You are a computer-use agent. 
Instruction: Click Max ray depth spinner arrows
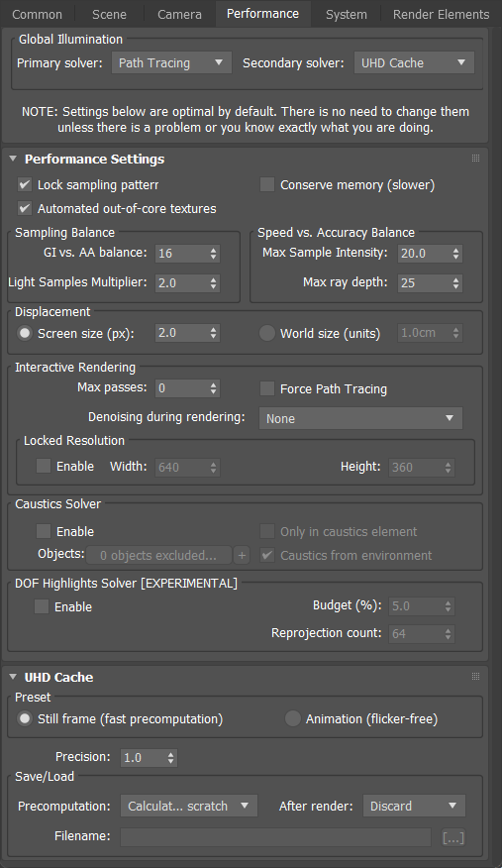[x=455, y=283]
